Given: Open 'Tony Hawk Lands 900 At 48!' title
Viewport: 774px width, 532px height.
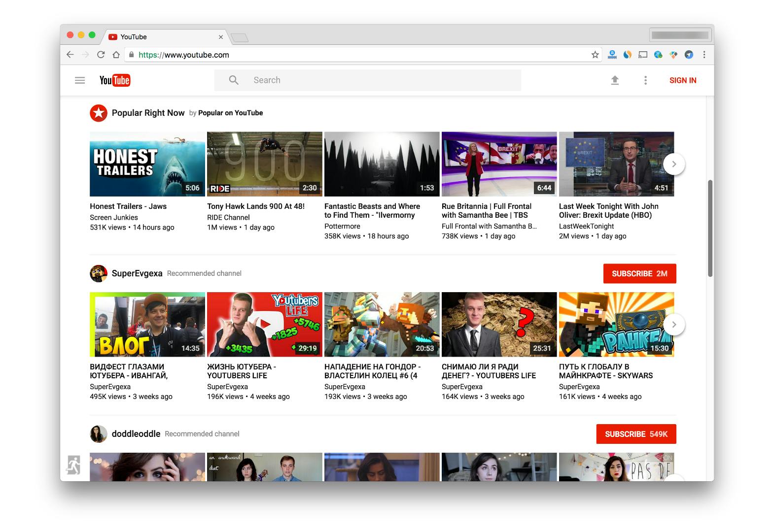Looking at the screenshot, I should [256, 206].
